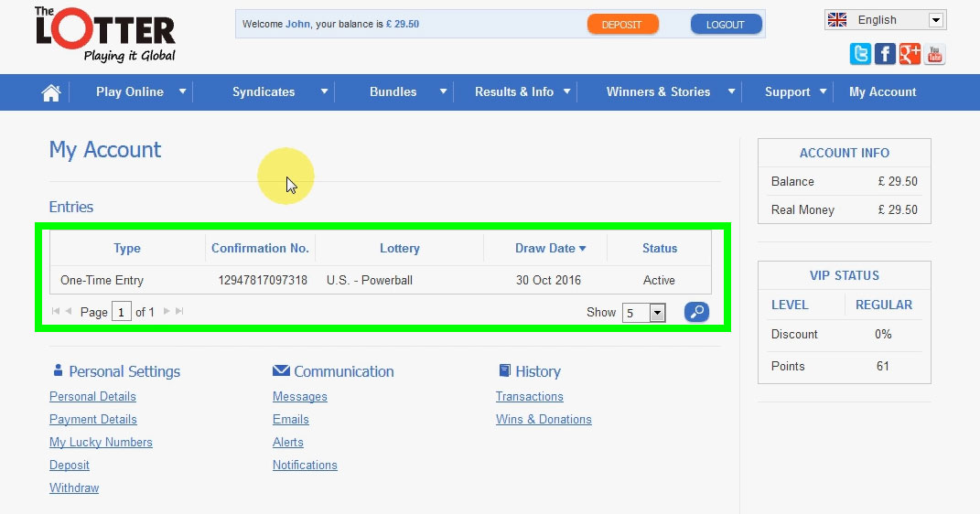The width and height of the screenshot is (980, 514).
Task: Click the Logout button
Action: click(x=726, y=25)
